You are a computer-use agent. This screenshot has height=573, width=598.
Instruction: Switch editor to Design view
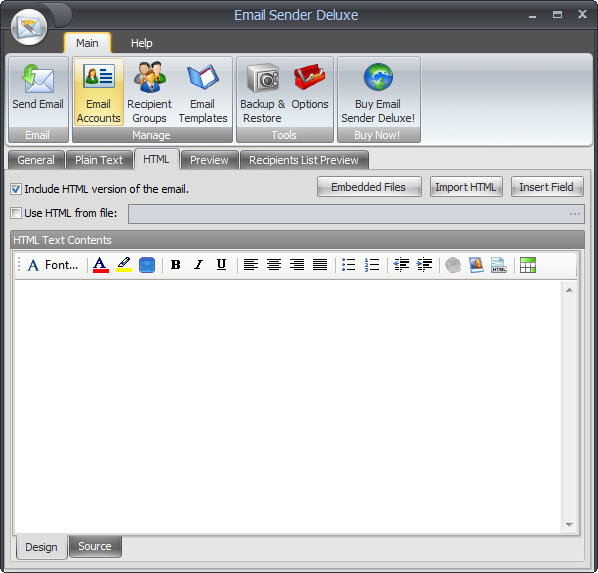click(41, 547)
